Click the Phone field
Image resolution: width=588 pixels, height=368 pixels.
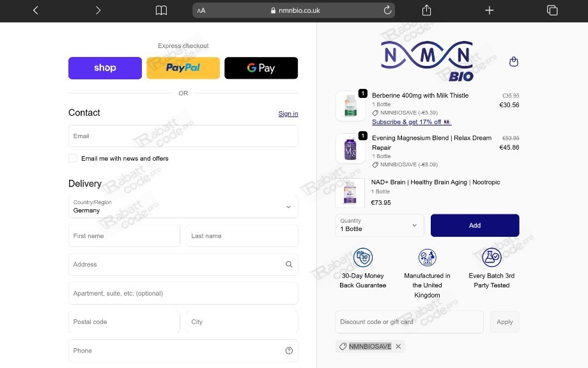point(183,351)
